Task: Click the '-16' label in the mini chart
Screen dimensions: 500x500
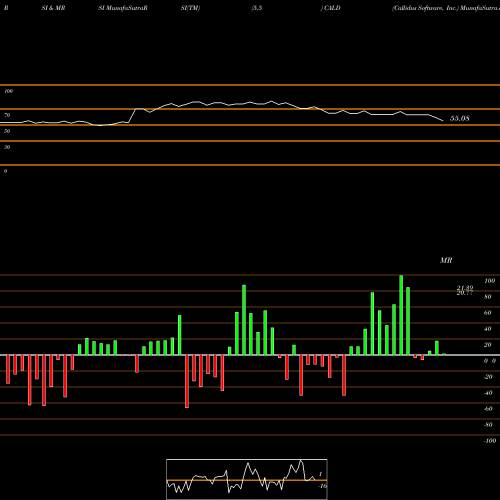Action: click(322, 486)
